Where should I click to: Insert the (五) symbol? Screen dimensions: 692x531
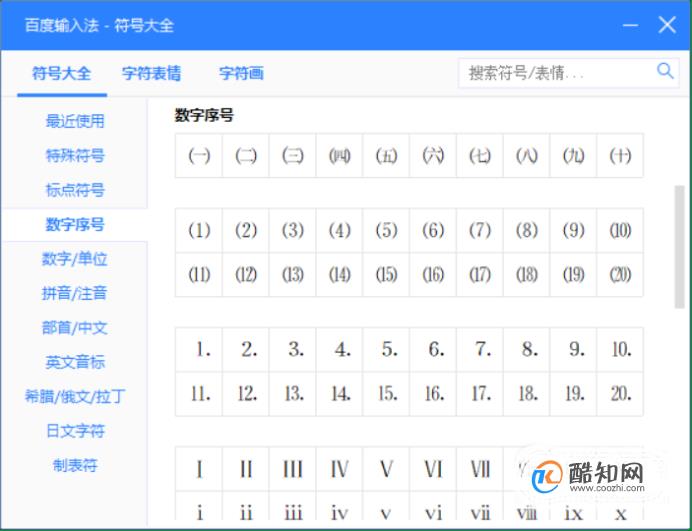tap(386, 155)
